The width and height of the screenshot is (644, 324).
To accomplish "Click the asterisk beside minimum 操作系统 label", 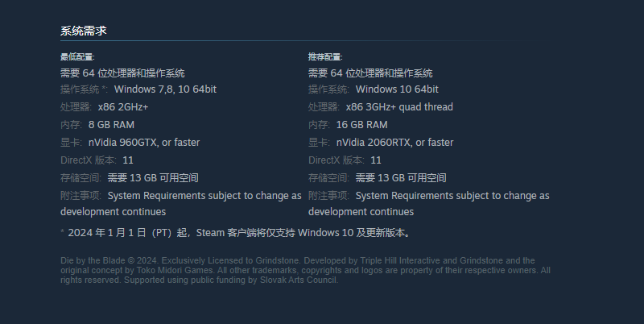I will (x=105, y=88).
